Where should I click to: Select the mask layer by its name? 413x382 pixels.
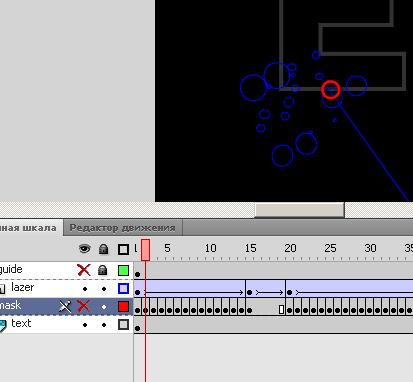pos(10,305)
